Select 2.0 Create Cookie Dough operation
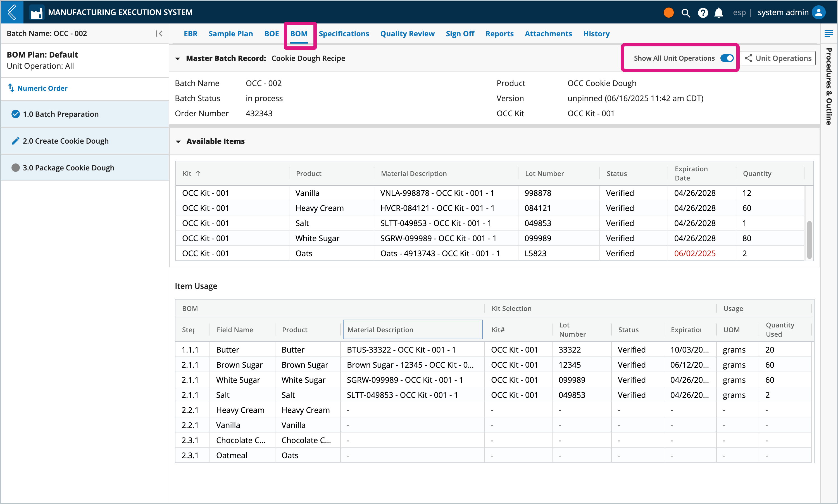 [85, 141]
